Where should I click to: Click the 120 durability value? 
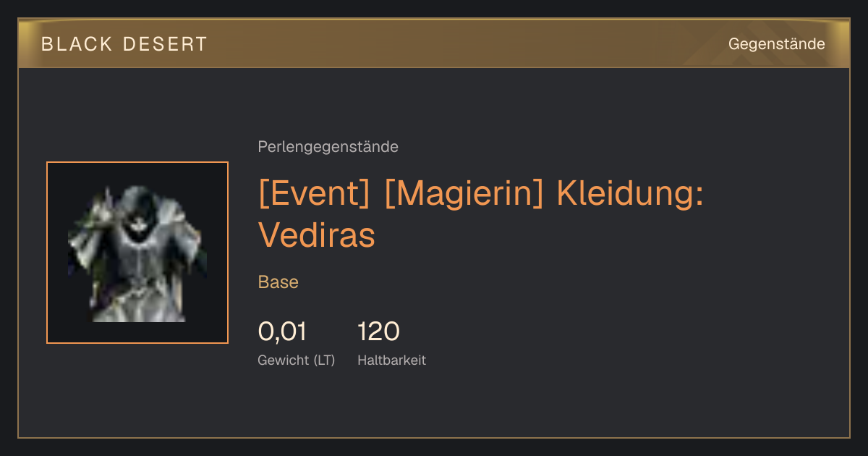tap(378, 332)
